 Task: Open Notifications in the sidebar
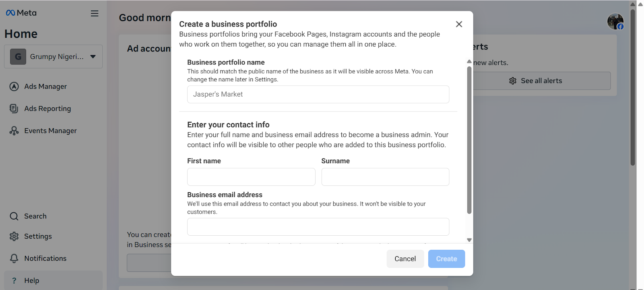(45, 259)
